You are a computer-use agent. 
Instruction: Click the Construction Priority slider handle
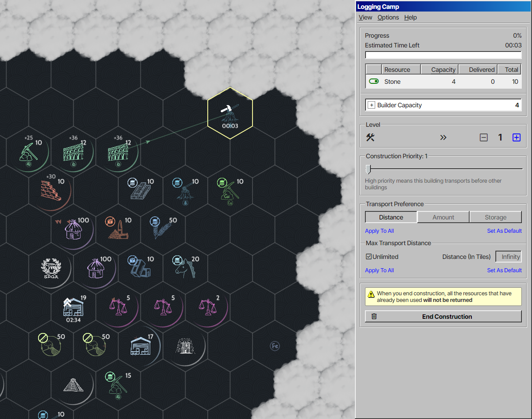pos(368,169)
